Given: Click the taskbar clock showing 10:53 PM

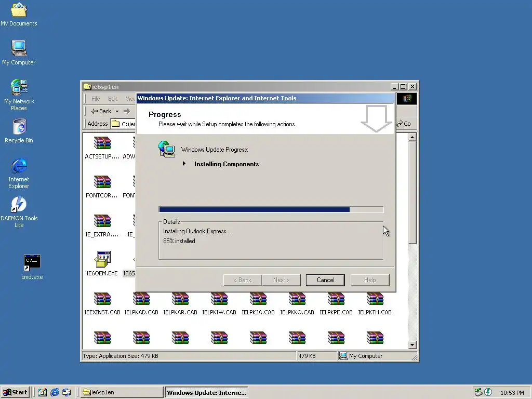Looking at the screenshot, I should 512,393.
